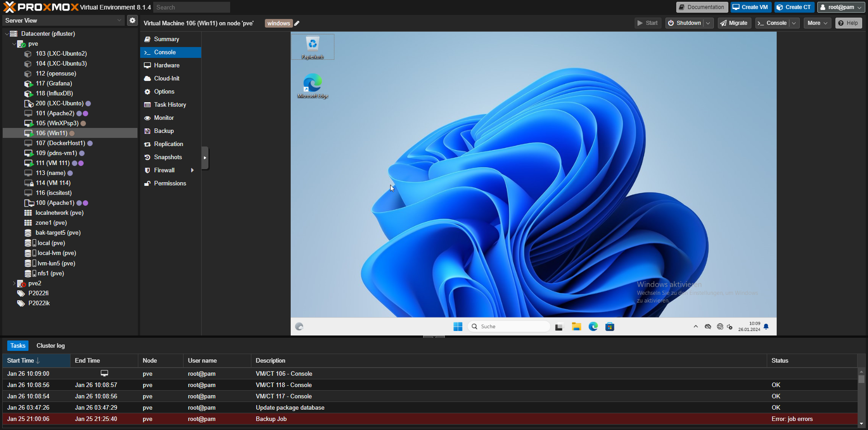Open the Permissions panel
868x430 pixels.
pyautogui.click(x=170, y=184)
